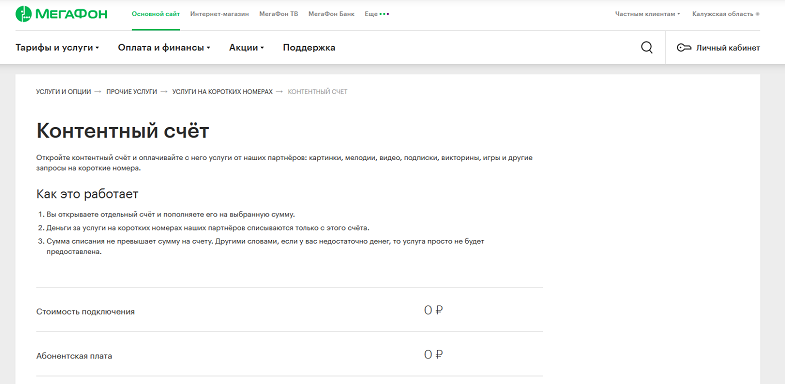Click the Как это работает heading
The image size is (785, 384).
click(x=87, y=194)
